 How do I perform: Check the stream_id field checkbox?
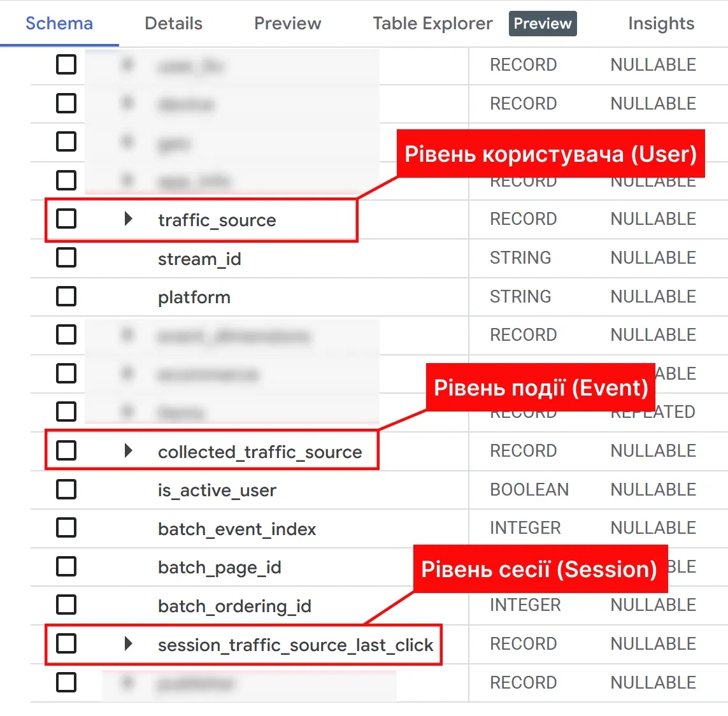pyautogui.click(x=66, y=257)
